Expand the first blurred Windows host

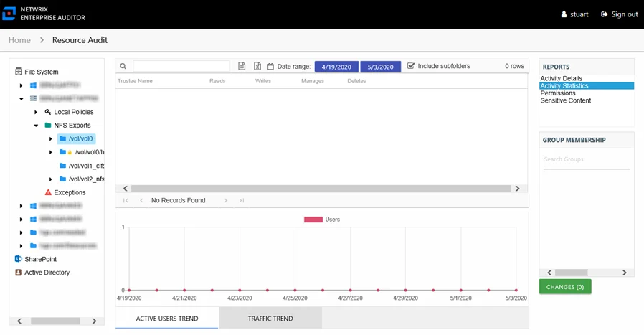[x=21, y=85]
